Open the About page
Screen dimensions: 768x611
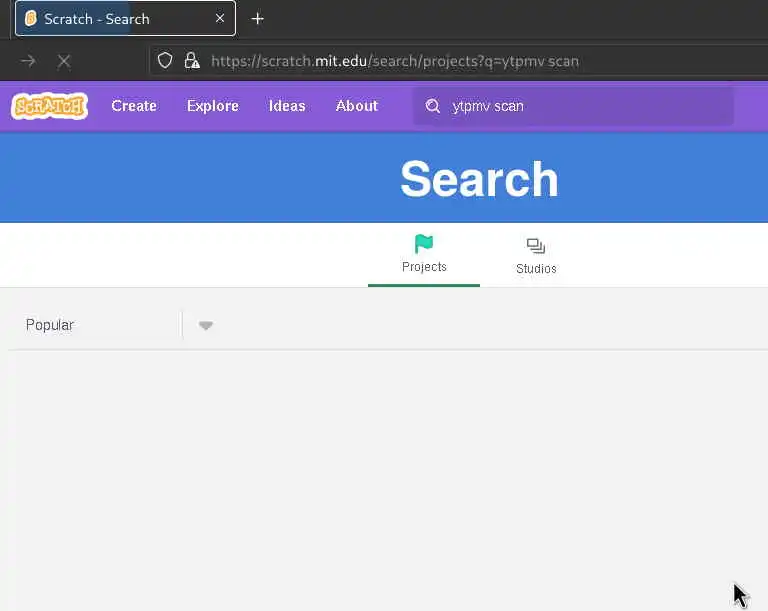357,106
